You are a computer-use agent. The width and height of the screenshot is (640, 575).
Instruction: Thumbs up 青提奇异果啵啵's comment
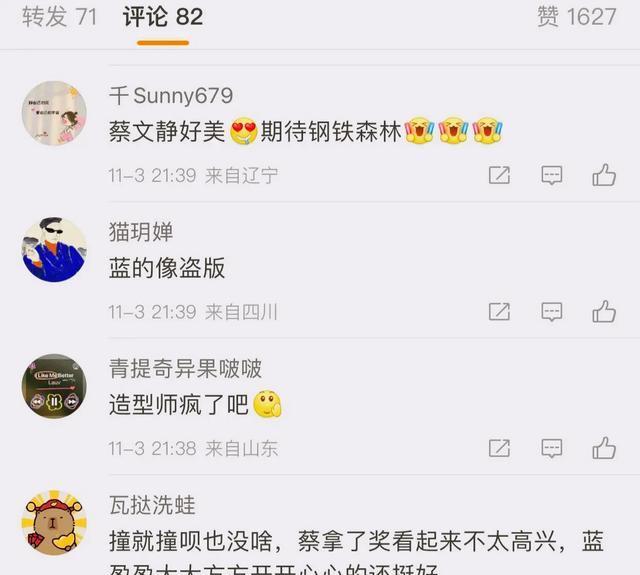point(604,448)
